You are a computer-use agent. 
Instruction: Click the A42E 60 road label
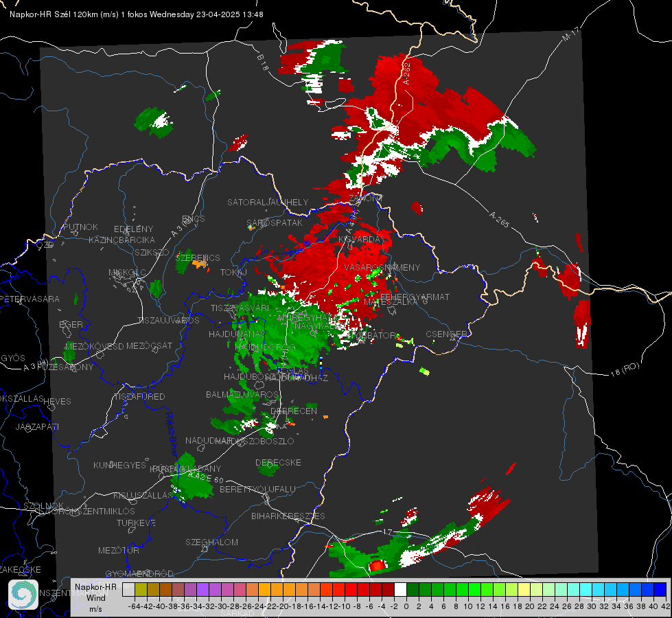pyautogui.click(x=206, y=477)
